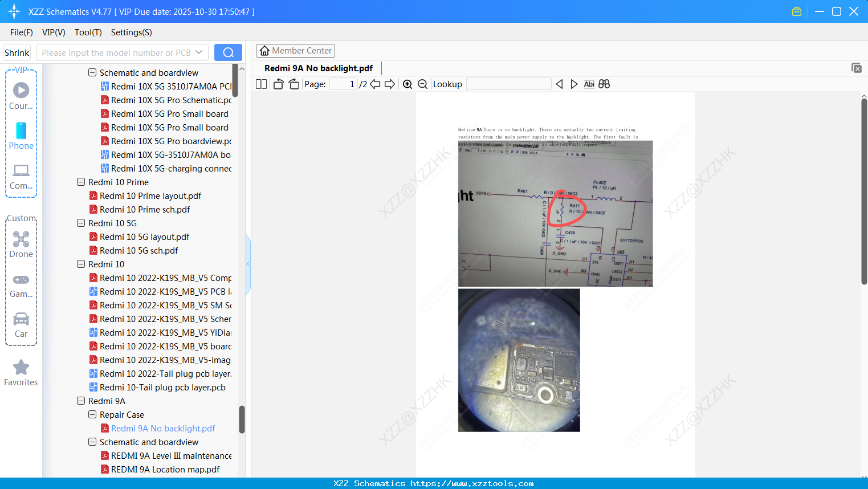Toggle two-page side-by-side view

(x=261, y=84)
